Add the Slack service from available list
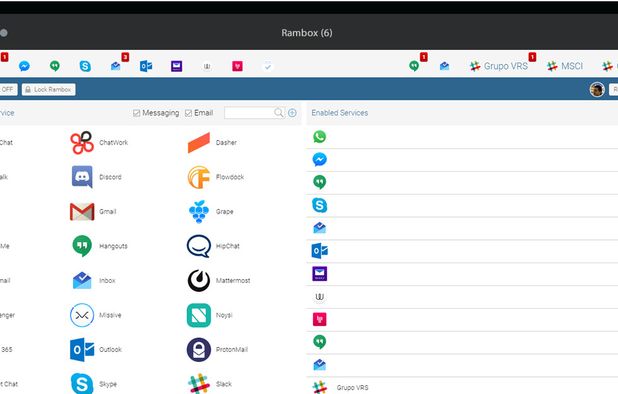618x394 pixels. [210, 384]
